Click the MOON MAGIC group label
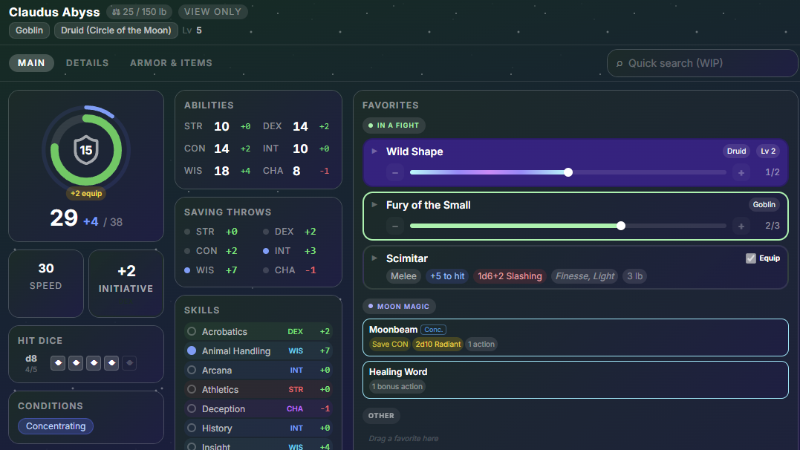Viewport: 800px width, 450px height. click(399, 307)
